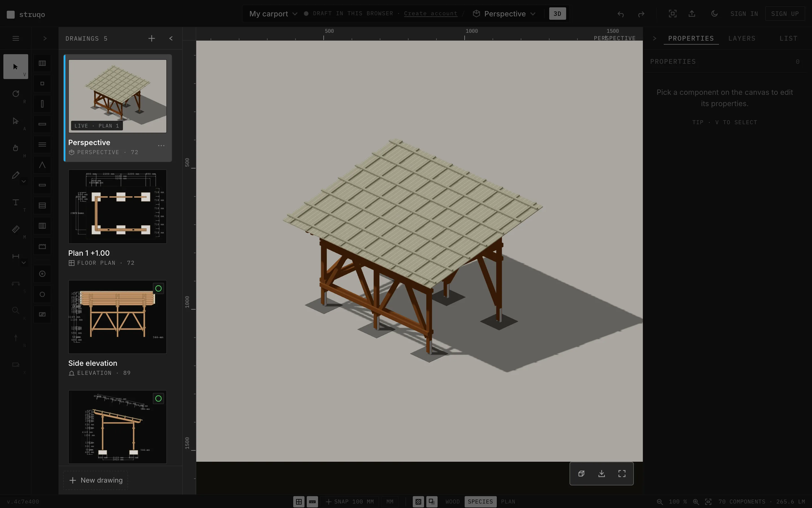Select the Measure ruler tool (M)
This screenshot has width=812, height=508.
coord(16,229)
